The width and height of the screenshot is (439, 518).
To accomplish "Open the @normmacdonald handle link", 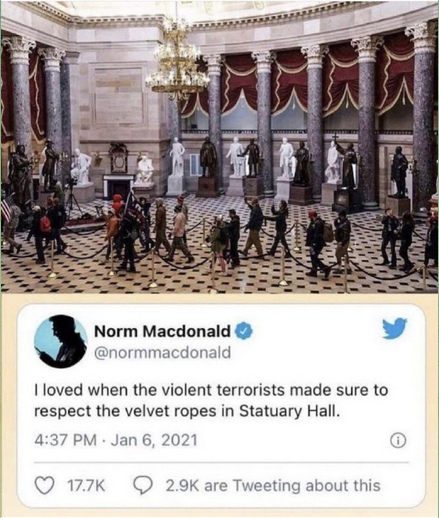I will pyautogui.click(x=162, y=352).
